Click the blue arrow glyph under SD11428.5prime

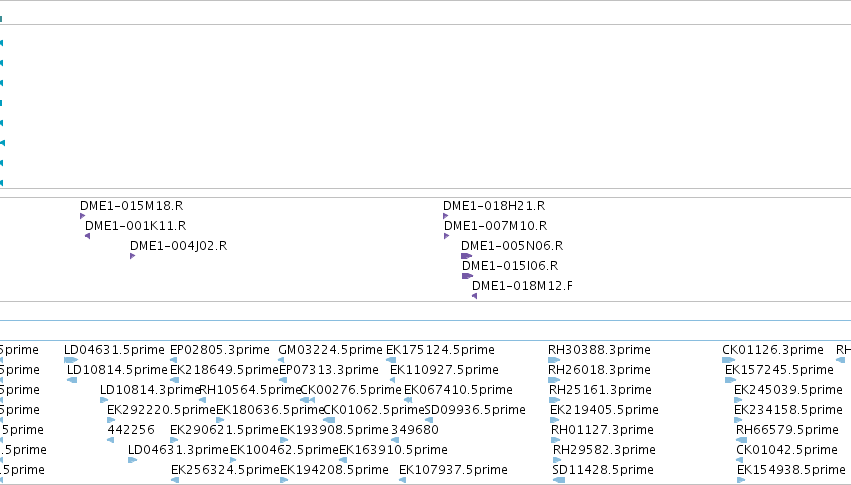pyautogui.click(x=558, y=480)
